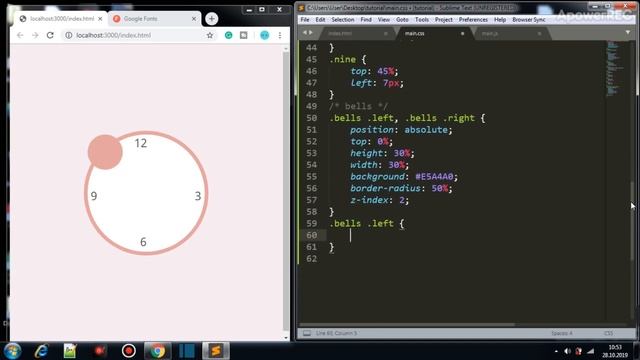This screenshot has width=640, height=360.
Task: Close the index.html editor tab
Action: click(x=386, y=33)
